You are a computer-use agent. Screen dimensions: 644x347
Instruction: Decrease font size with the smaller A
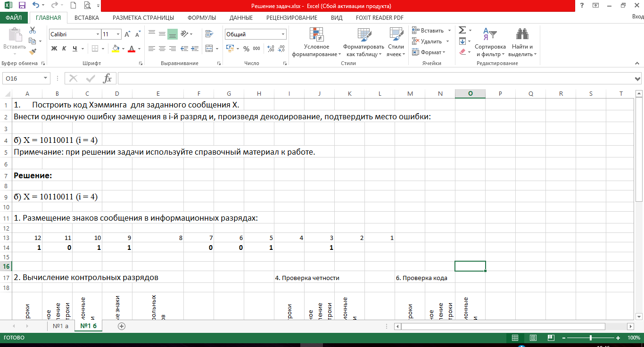coord(138,34)
